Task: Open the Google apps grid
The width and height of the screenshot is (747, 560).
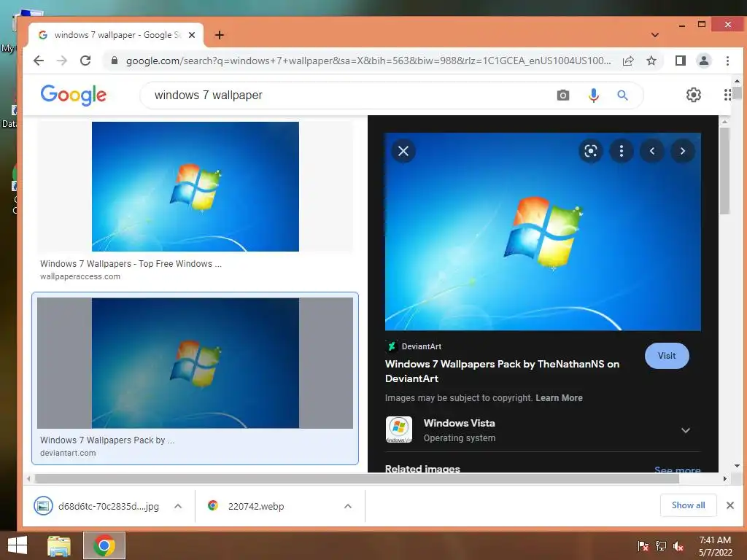Action: click(x=727, y=95)
